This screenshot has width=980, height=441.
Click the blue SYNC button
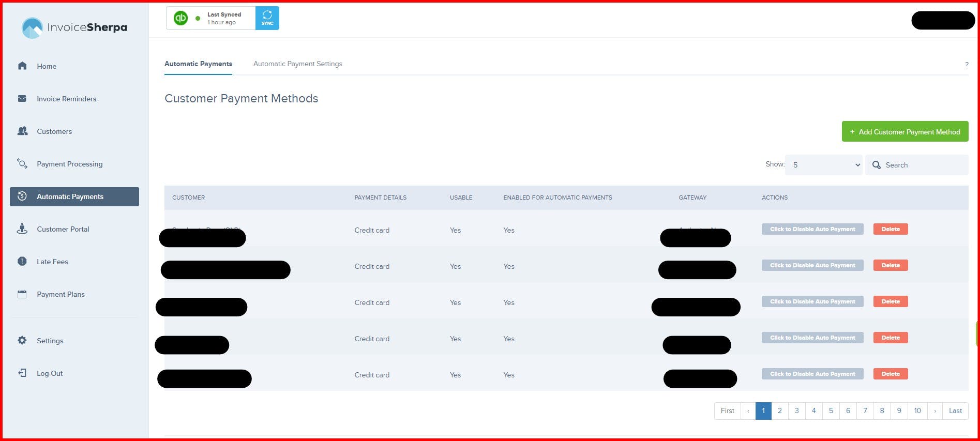click(267, 18)
